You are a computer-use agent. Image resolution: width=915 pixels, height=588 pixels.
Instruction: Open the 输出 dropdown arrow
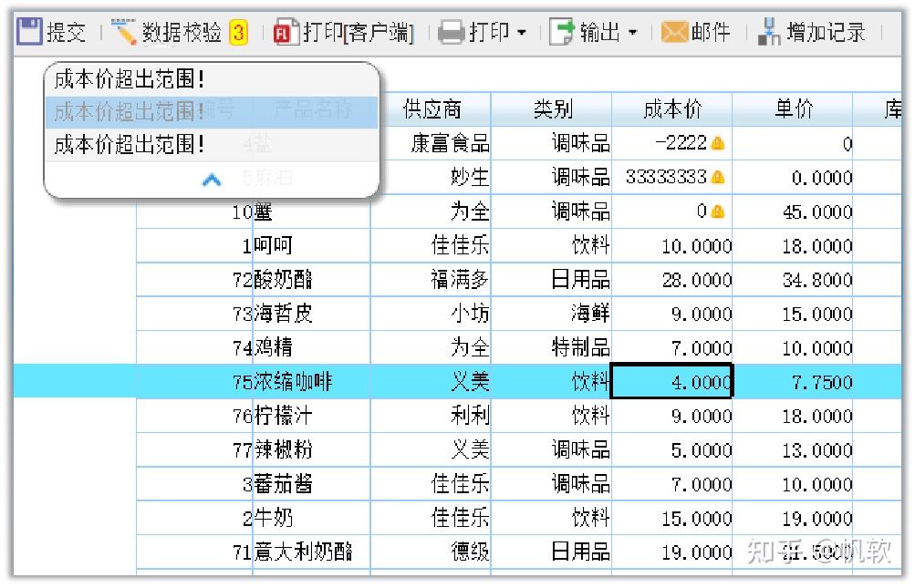pos(632,33)
